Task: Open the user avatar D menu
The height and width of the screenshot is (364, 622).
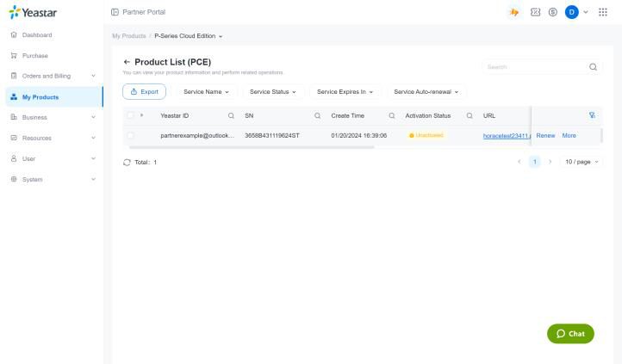Action: (x=572, y=12)
